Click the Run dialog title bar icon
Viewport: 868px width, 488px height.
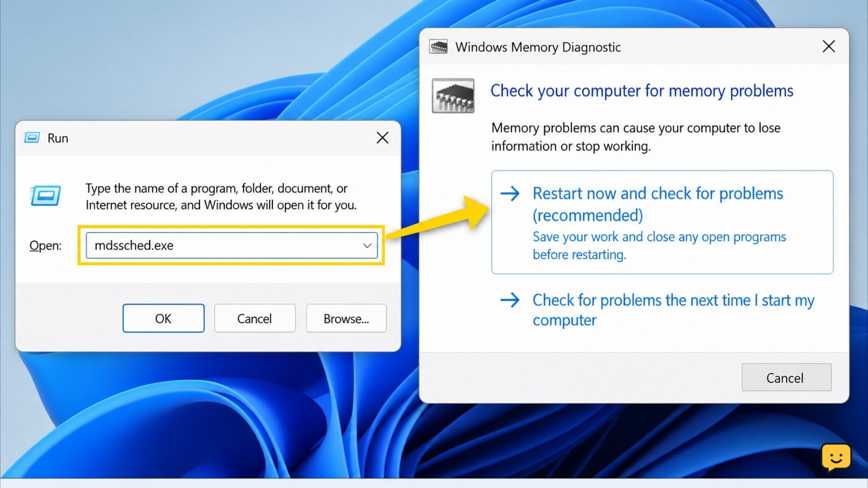click(x=32, y=138)
